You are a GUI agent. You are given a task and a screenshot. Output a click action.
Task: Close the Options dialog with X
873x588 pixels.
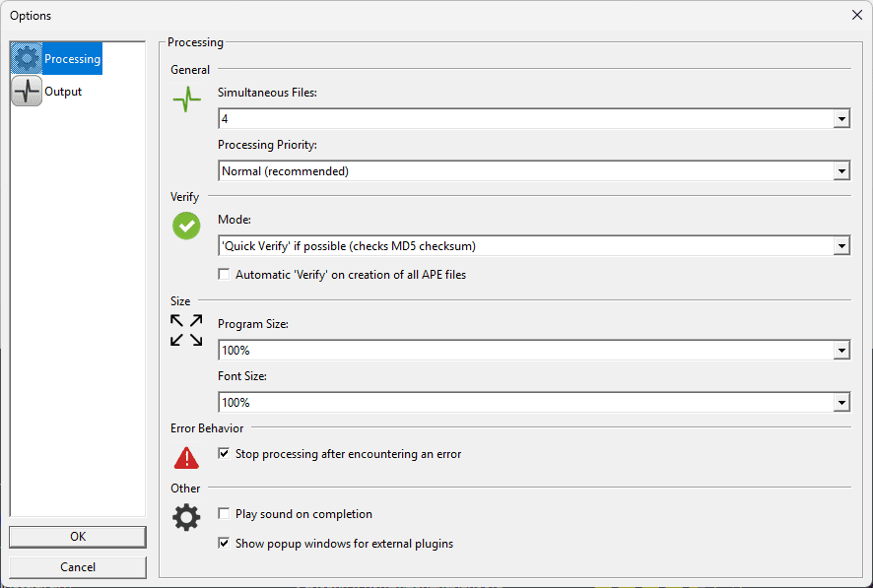(x=856, y=15)
